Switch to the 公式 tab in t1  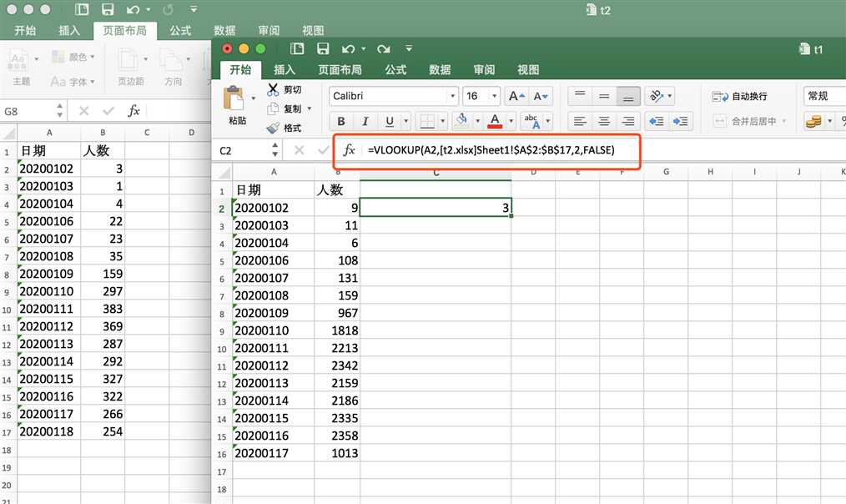tap(395, 69)
